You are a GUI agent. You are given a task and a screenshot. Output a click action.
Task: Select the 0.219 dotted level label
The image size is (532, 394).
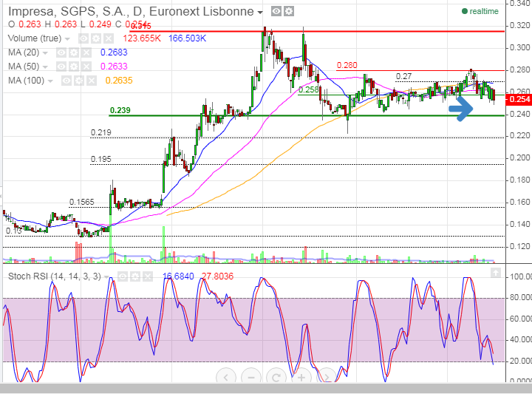click(100, 133)
